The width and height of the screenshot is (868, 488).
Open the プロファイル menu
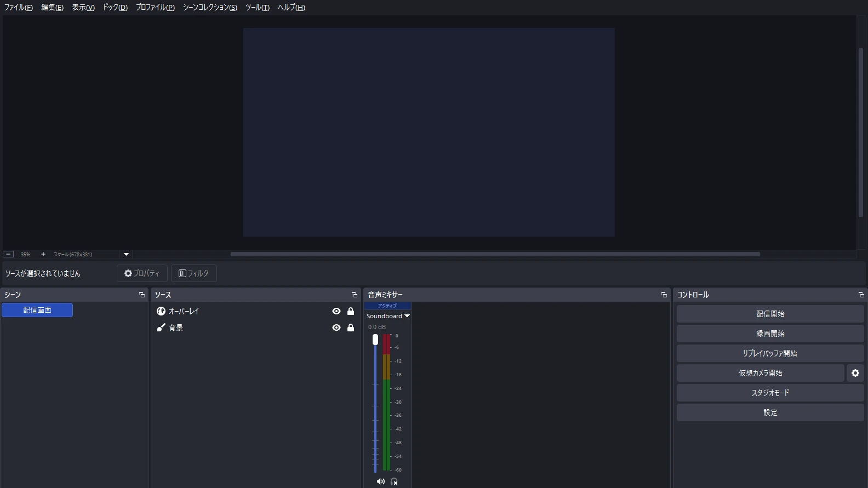155,7
